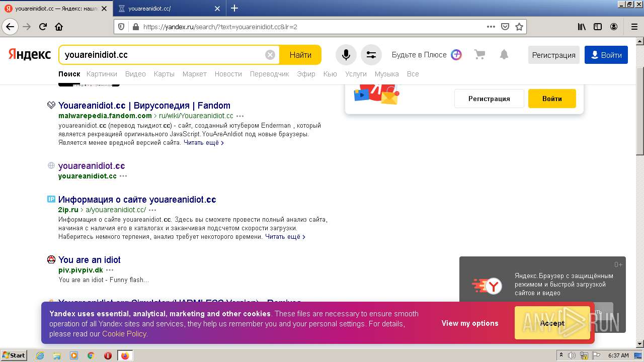Image resolution: width=644 pixels, height=362 pixels.
Task: Open notifications bell icon
Action: click(x=504, y=55)
